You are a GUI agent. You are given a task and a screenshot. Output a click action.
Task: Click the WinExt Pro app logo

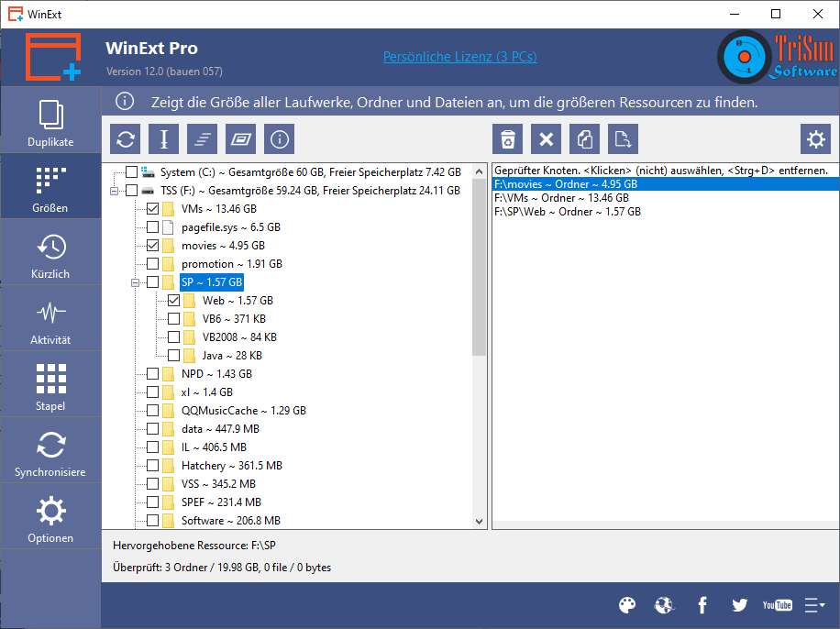53,57
